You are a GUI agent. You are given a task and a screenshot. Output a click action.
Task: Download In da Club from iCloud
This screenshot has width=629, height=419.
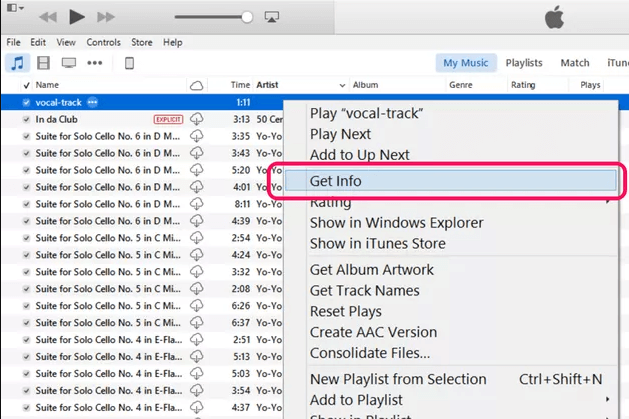(x=197, y=119)
